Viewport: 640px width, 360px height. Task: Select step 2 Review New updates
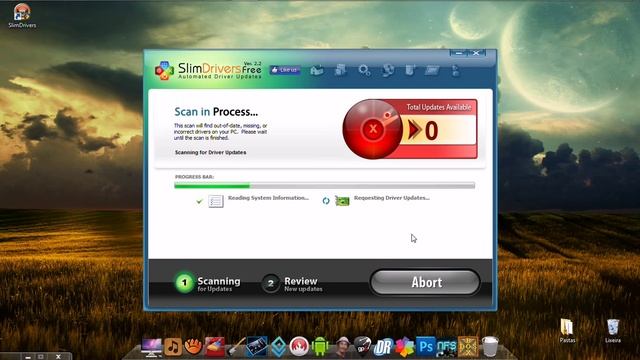pos(292,283)
